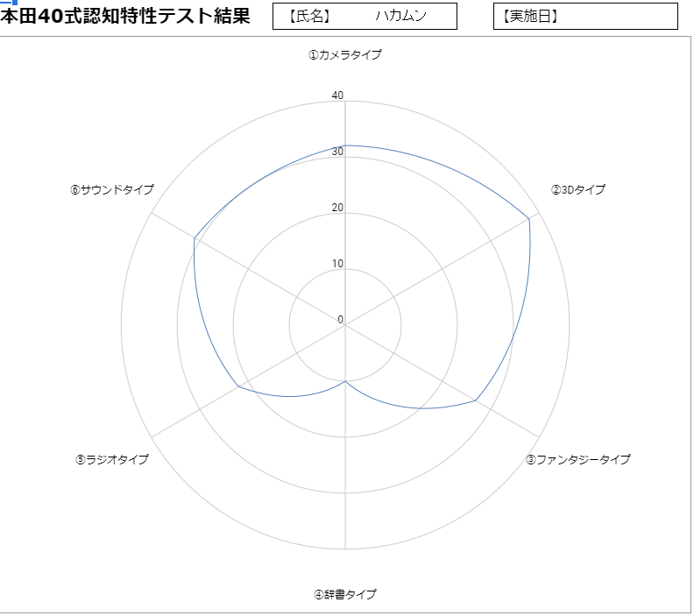Select the ②3Dタイプ axis label
Viewport: 694px width, 616px height.
coord(578,190)
